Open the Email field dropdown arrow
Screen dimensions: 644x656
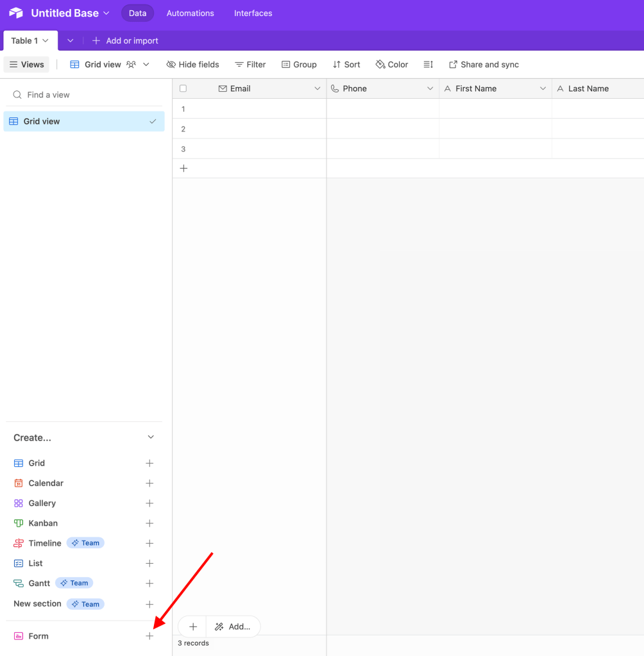point(317,88)
